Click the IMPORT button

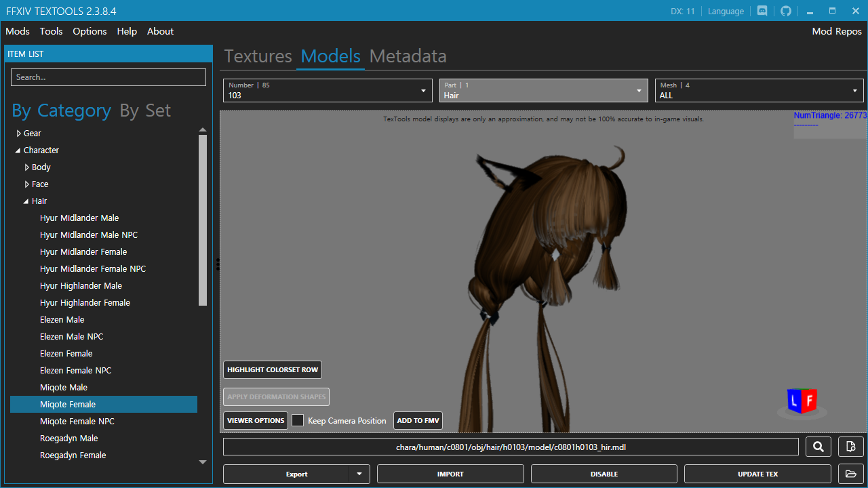[x=450, y=474]
